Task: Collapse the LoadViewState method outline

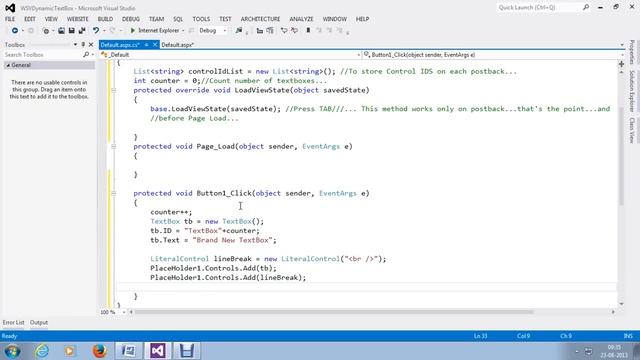Action: coord(113,90)
